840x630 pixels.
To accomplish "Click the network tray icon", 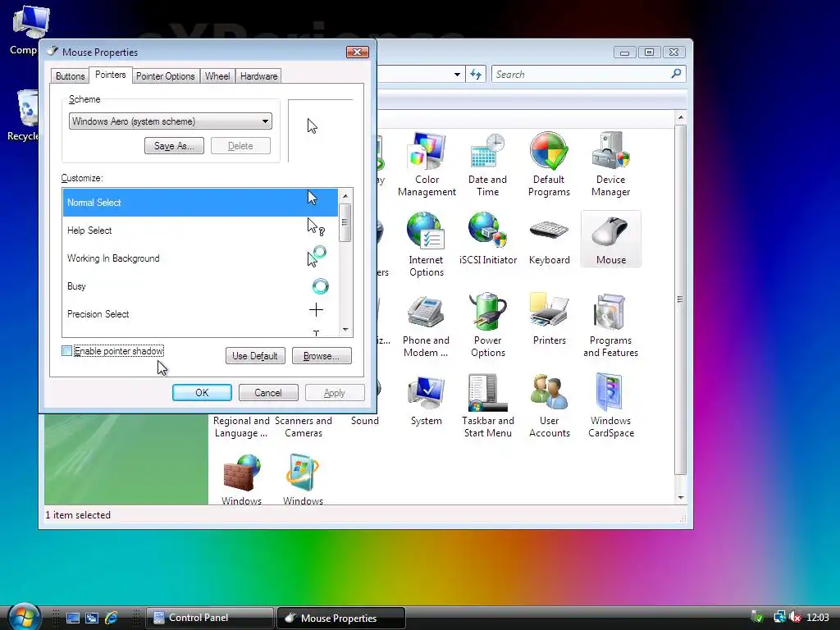I will click(x=779, y=617).
